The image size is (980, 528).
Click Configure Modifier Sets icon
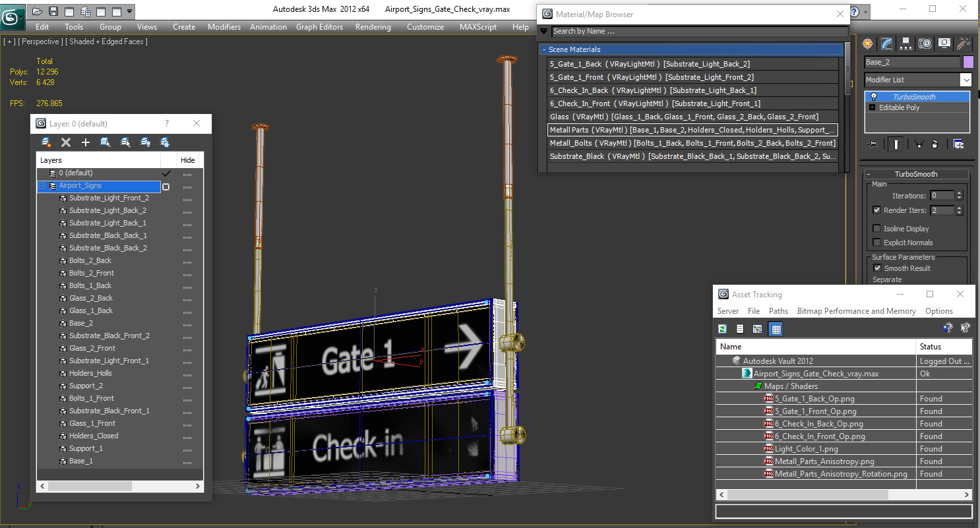(x=958, y=144)
